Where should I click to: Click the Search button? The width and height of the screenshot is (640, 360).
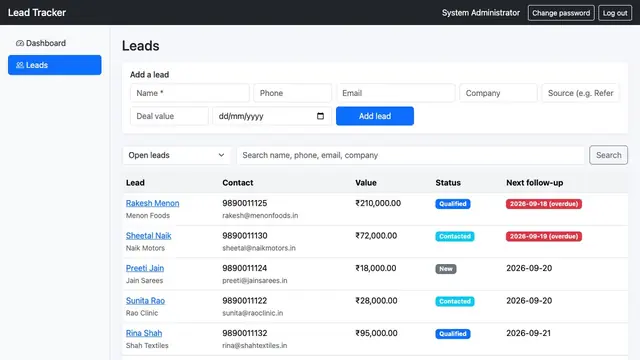pyautogui.click(x=608, y=155)
